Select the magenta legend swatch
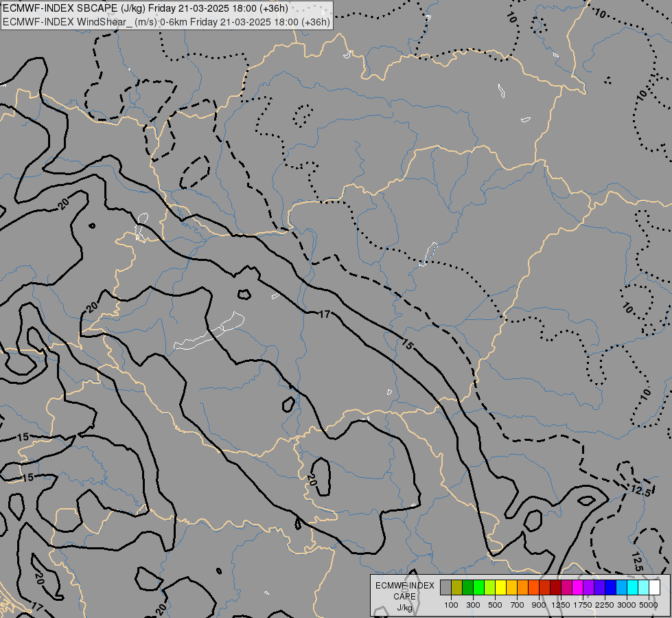The width and height of the screenshot is (672, 618). tap(578, 588)
